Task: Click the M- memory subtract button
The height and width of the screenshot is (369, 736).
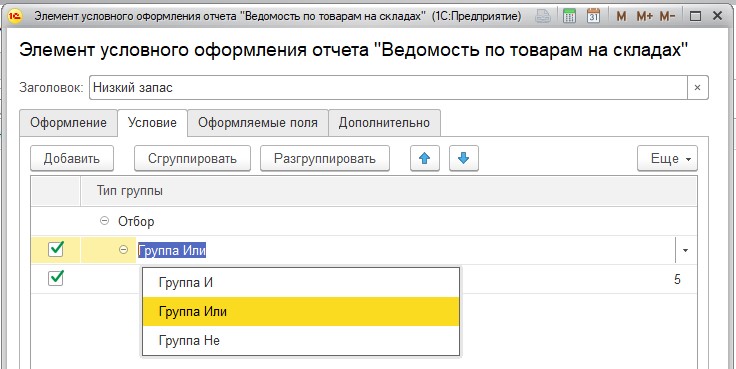Action: pyautogui.click(x=667, y=16)
